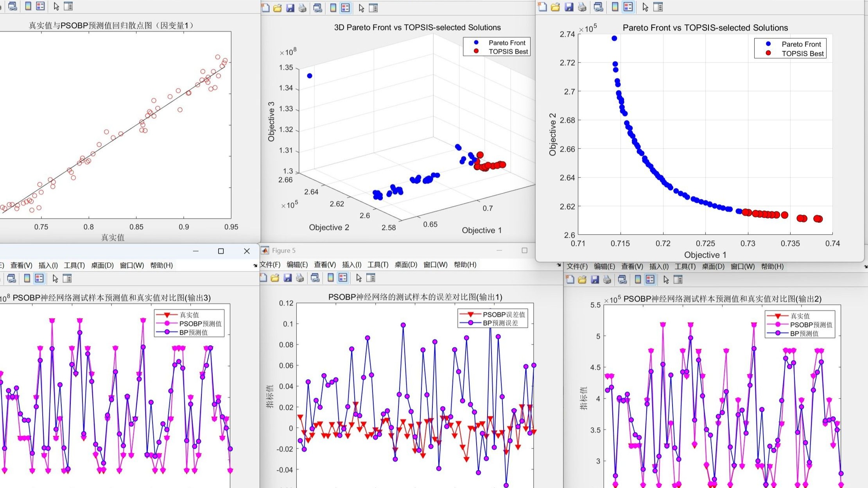
Task: Expand 窗口(W) menu in 输出2 figure window
Action: pos(742,267)
